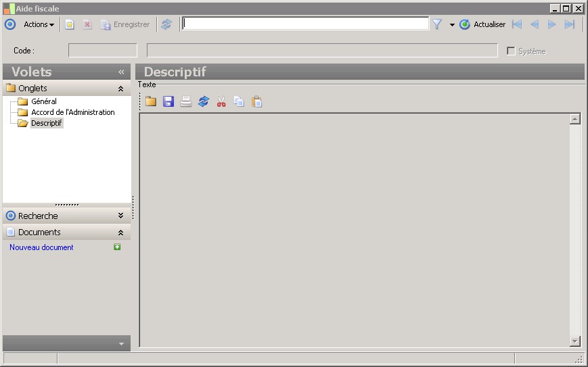Go to previous record arrow
Viewport: 588px width, 367px height.
click(535, 24)
